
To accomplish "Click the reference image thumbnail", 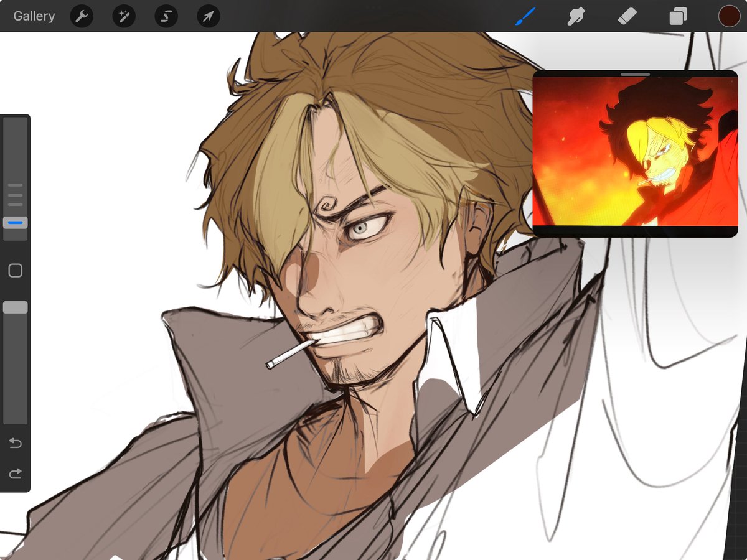I will [635, 151].
